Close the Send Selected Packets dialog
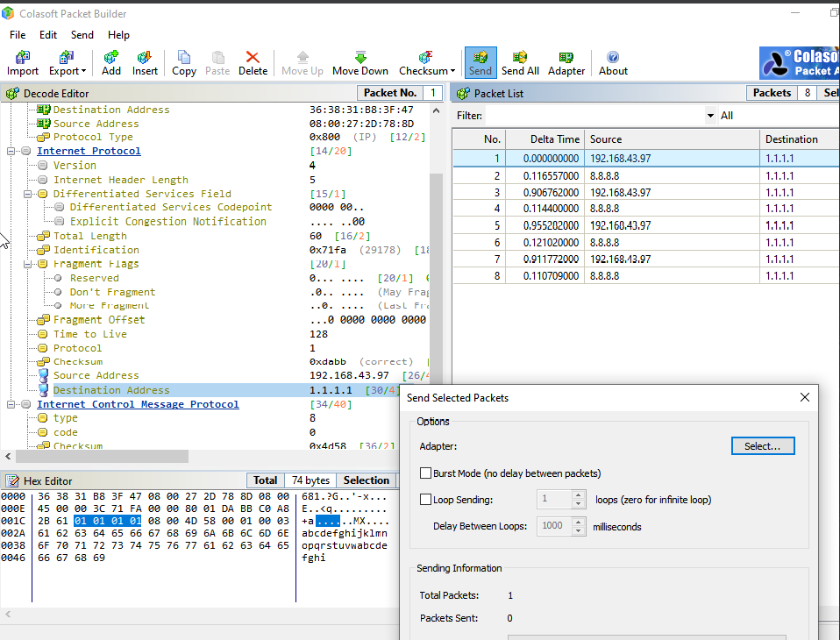840x640 pixels. pos(804,397)
